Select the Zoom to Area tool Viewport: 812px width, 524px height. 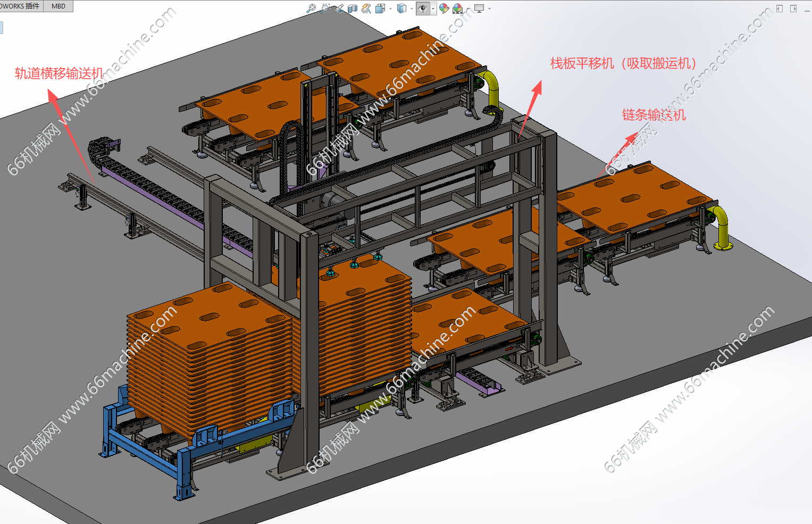[325, 9]
